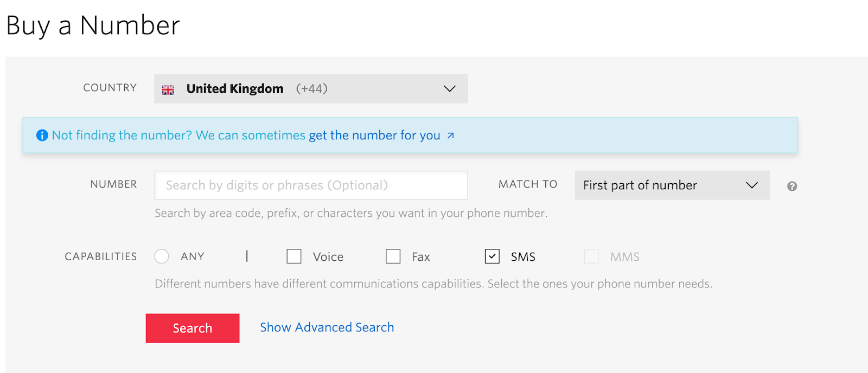The height and width of the screenshot is (373, 868).
Task: Click the UK flag icon
Action: 168,89
